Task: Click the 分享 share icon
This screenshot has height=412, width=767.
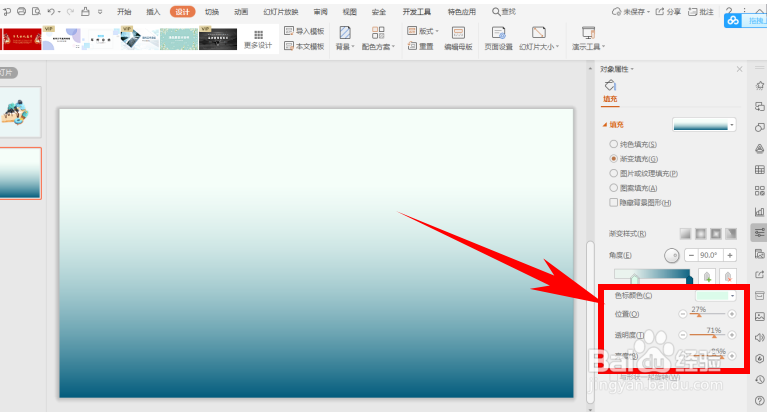Action: pos(660,11)
